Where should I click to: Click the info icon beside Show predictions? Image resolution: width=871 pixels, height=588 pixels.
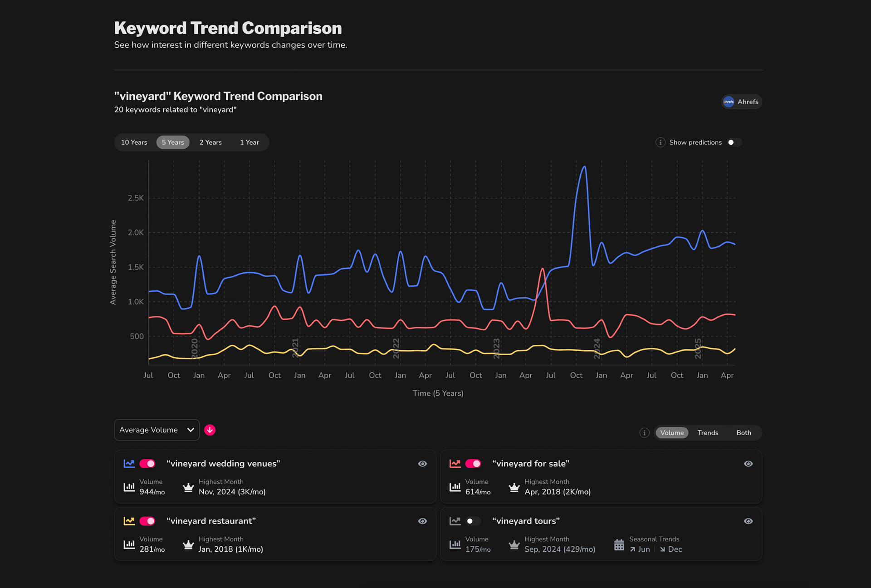pyautogui.click(x=661, y=142)
